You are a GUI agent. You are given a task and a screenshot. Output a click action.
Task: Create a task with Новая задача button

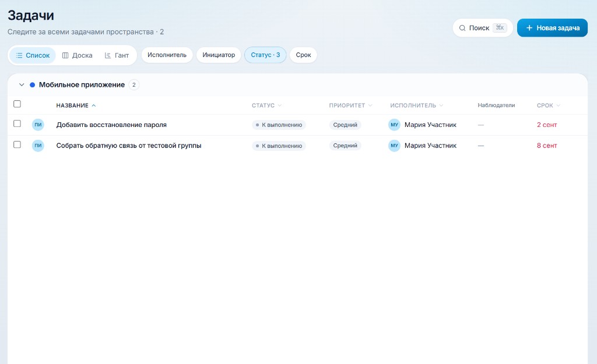coord(552,28)
